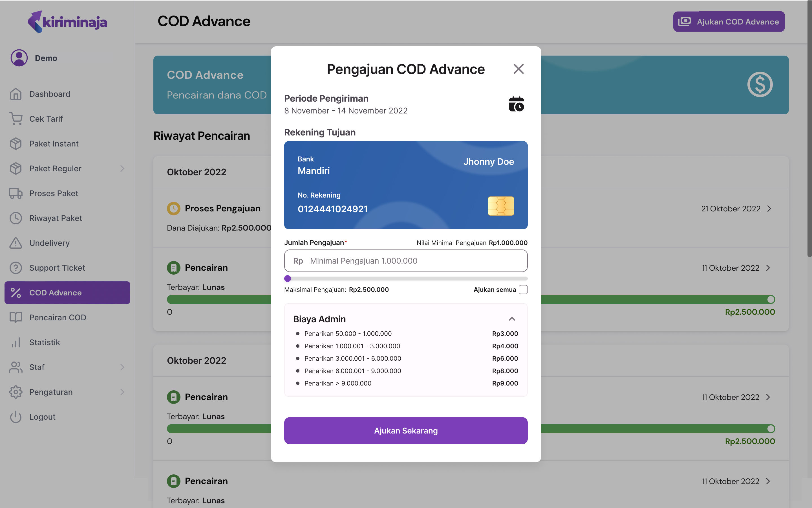Click the Undelivery warning triangle icon
Screen dimensions: 812x508
[x=16, y=243]
